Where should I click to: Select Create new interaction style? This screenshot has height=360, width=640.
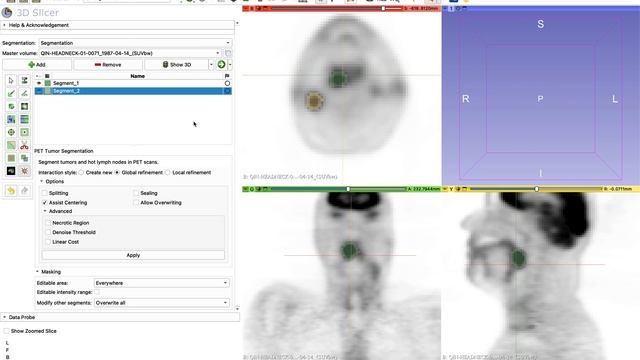81,173
